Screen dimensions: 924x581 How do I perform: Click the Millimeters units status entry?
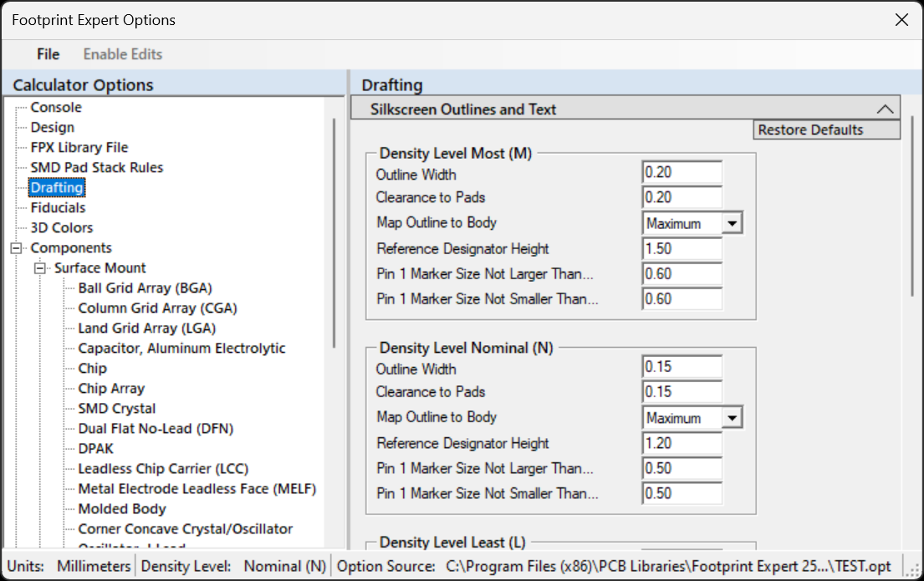click(94, 566)
